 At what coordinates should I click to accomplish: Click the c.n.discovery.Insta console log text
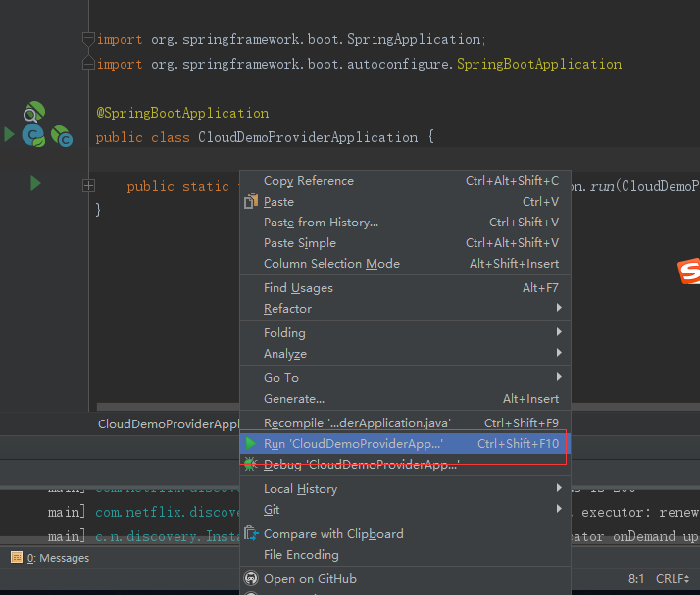coord(168,536)
